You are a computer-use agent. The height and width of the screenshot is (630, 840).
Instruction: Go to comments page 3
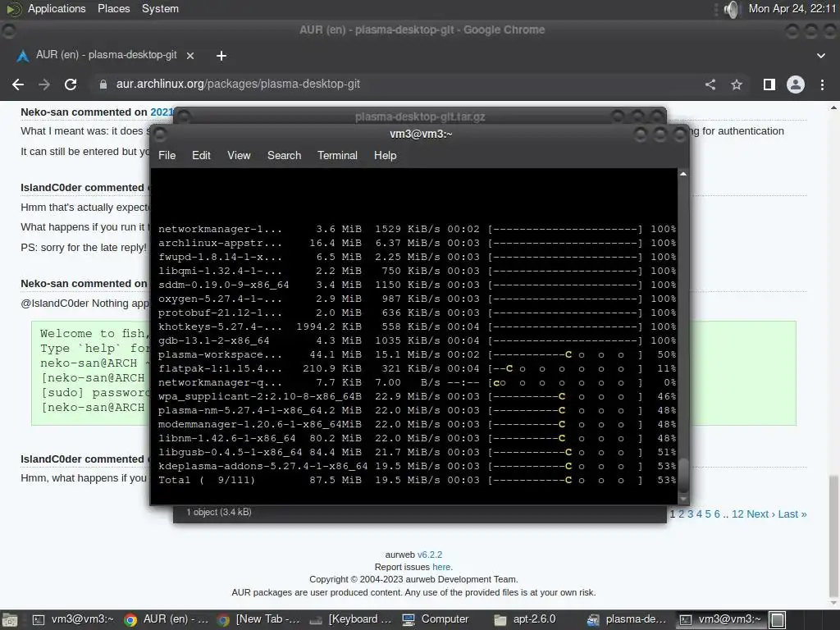(690, 514)
